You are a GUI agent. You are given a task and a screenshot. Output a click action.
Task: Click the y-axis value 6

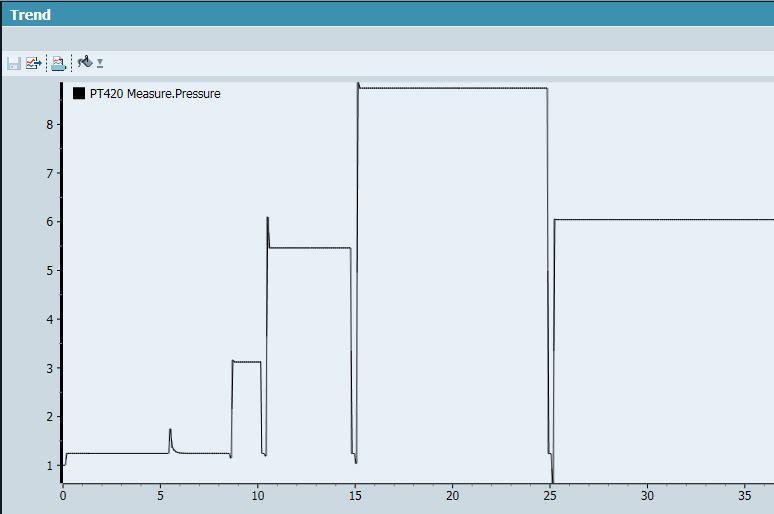coord(50,222)
